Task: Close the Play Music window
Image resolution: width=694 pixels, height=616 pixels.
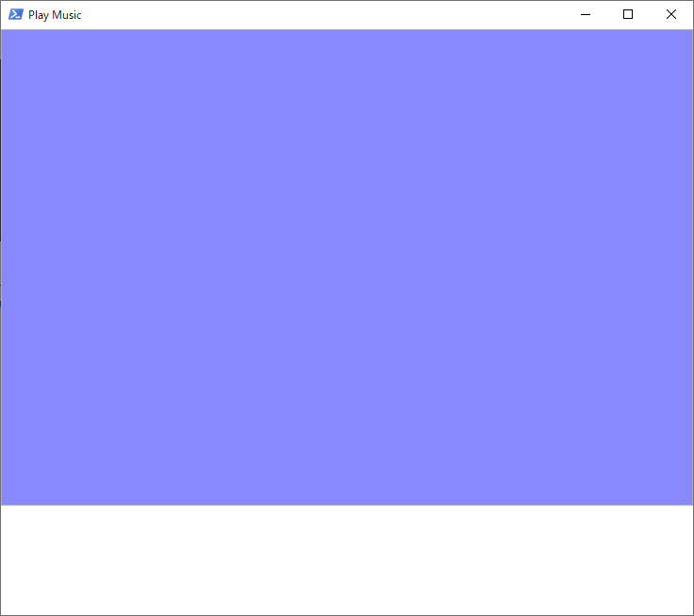Action: click(x=671, y=14)
